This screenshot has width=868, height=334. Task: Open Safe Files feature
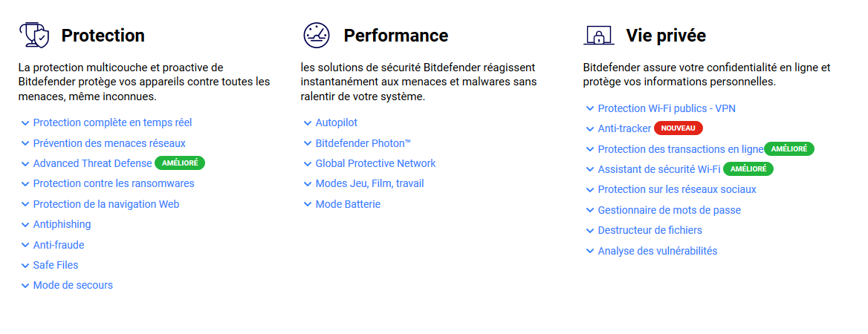tap(55, 265)
